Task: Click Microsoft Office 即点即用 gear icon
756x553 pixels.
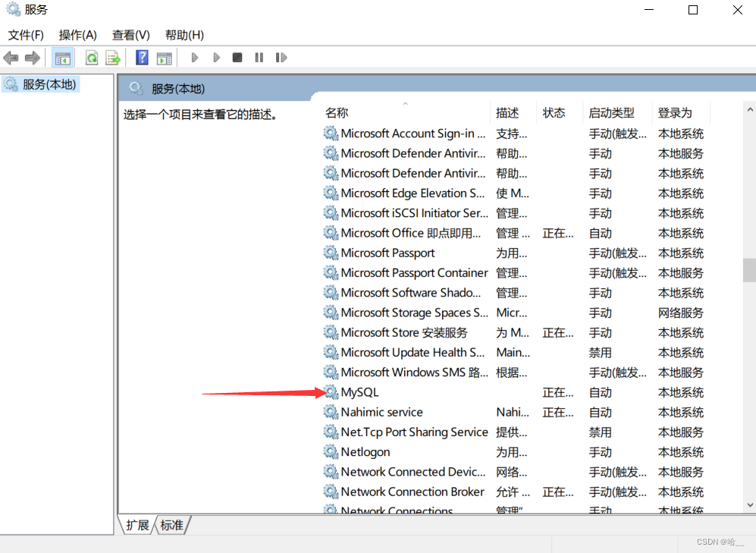Action: click(x=331, y=233)
